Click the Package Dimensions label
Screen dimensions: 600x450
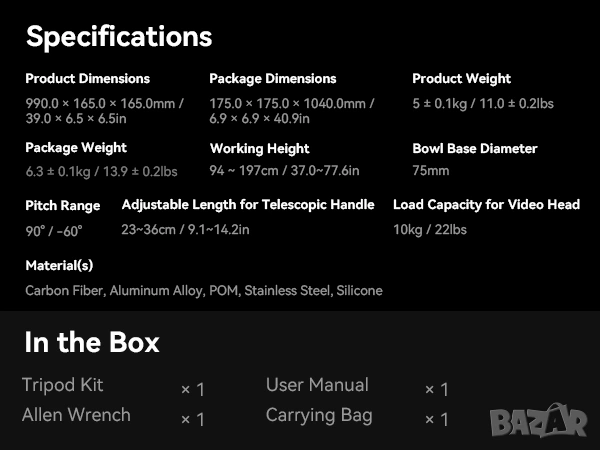pyautogui.click(x=272, y=79)
